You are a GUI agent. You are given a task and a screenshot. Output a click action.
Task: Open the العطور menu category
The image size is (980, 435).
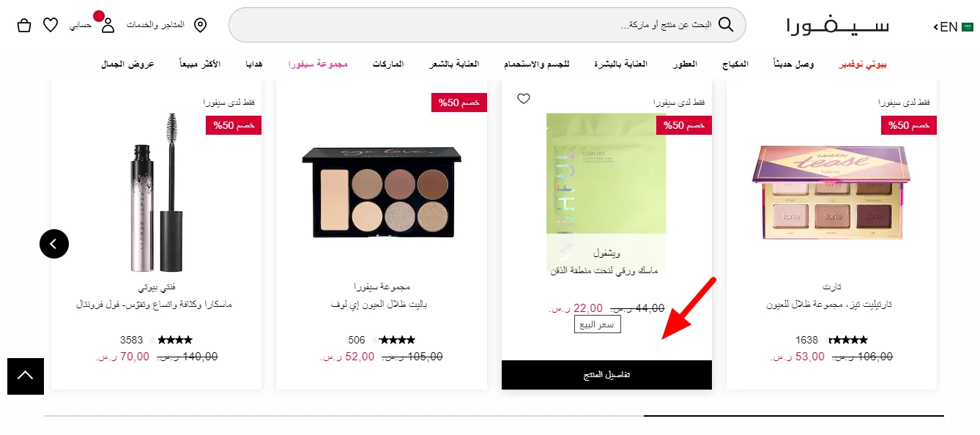pos(685,64)
